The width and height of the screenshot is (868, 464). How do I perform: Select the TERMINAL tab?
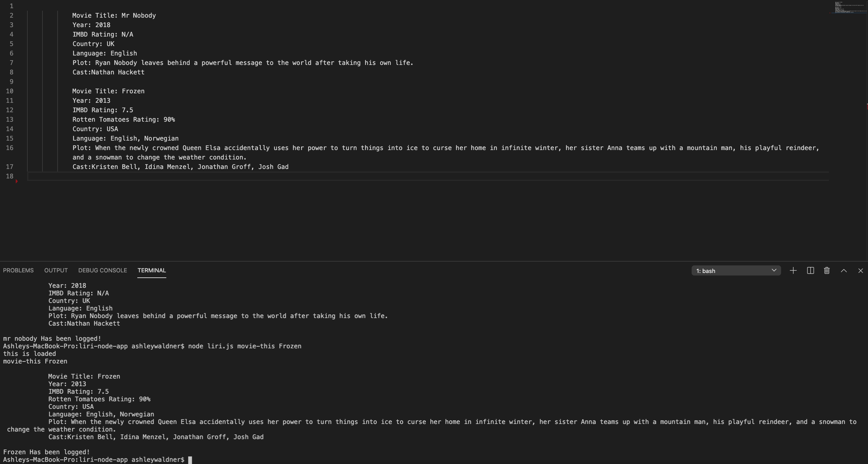(151, 270)
